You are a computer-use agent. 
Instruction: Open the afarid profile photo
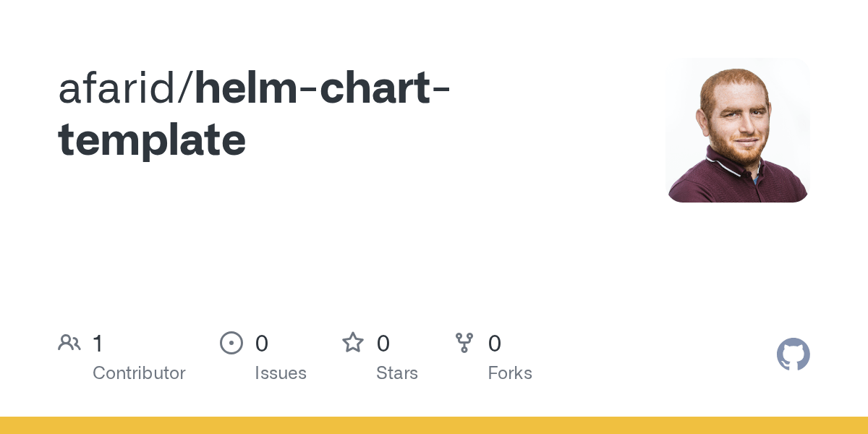click(x=737, y=130)
